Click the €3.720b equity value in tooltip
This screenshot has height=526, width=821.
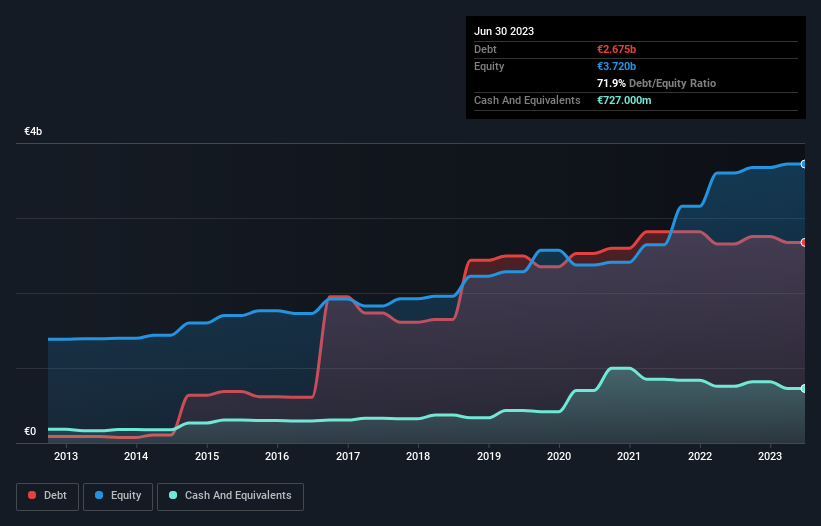pos(616,66)
